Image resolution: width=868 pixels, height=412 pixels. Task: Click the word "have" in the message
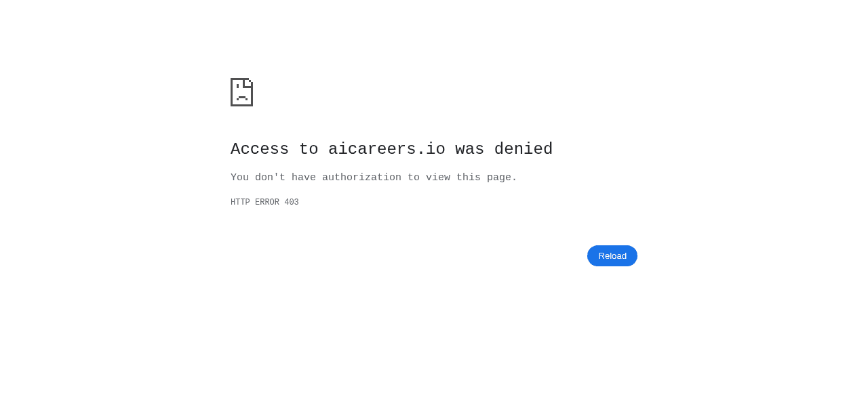click(x=304, y=178)
